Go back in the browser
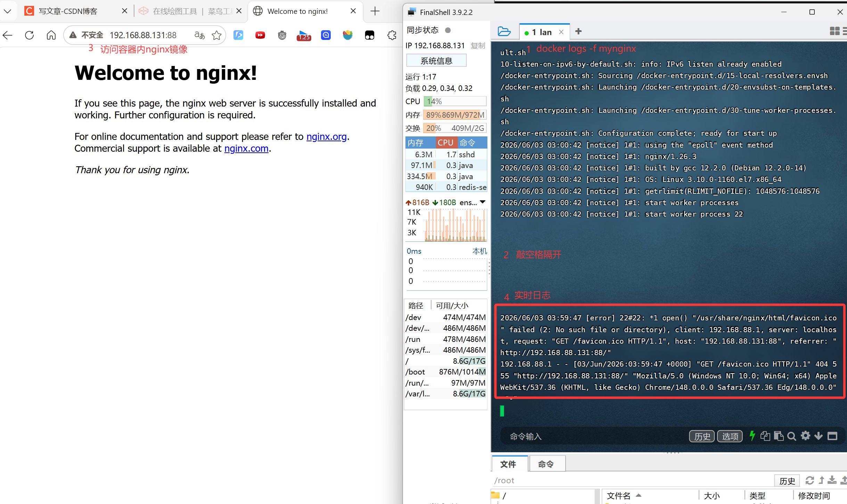Image resolution: width=847 pixels, height=504 pixels. (8, 35)
